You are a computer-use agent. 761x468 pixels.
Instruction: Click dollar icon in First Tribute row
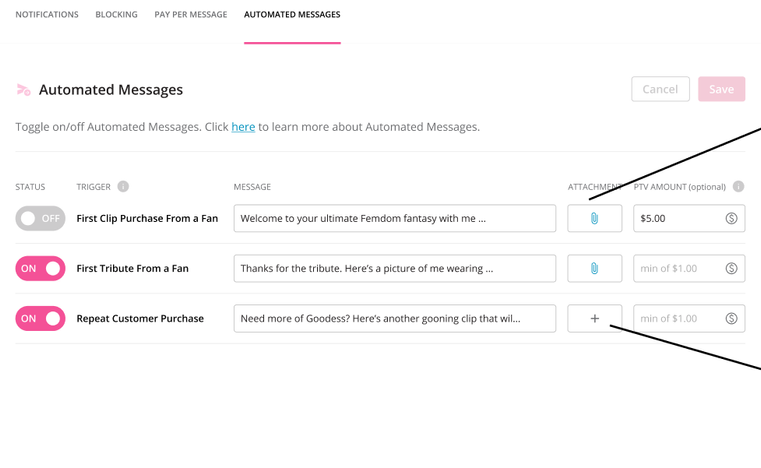(731, 268)
